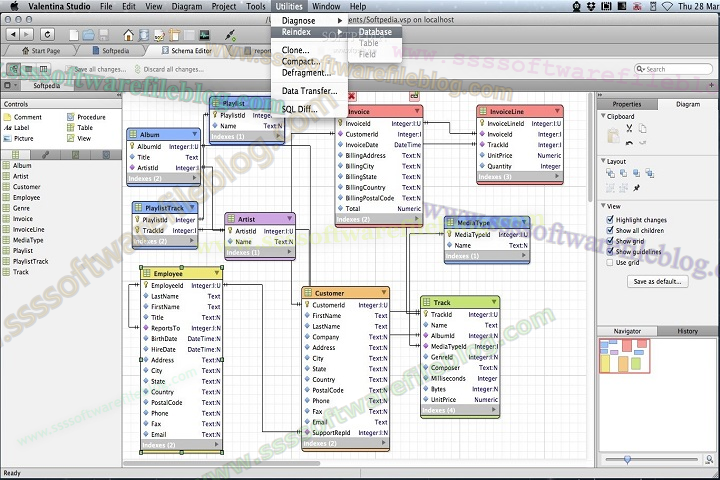
Task: Open the activity monitor icon in toolbar
Action: click(204, 35)
